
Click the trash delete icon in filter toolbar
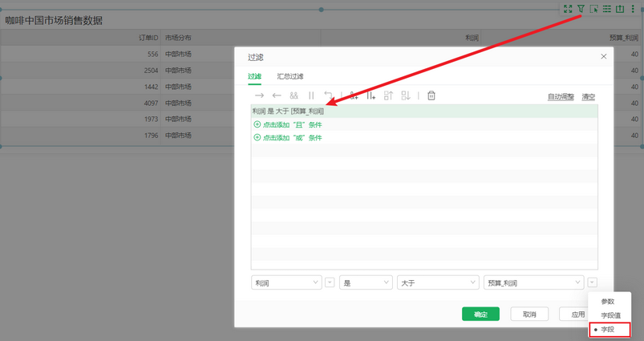[431, 95]
